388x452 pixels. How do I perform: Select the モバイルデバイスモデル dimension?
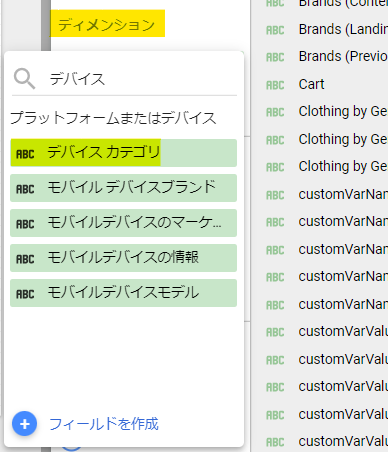tap(123, 293)
